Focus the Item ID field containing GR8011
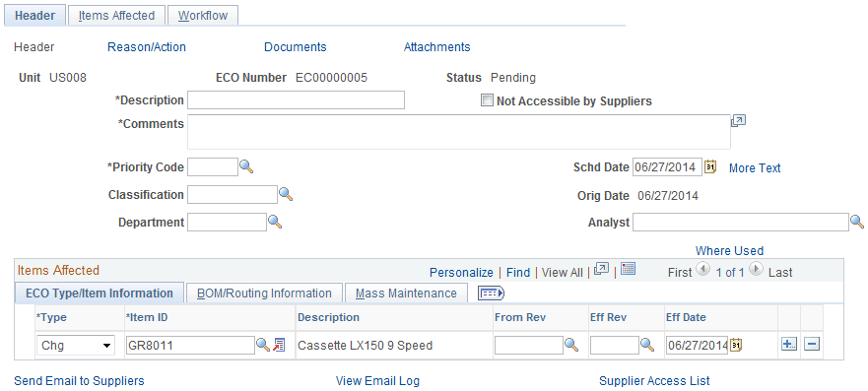This screenshot has height=391, width=868. tap(190, 346)
